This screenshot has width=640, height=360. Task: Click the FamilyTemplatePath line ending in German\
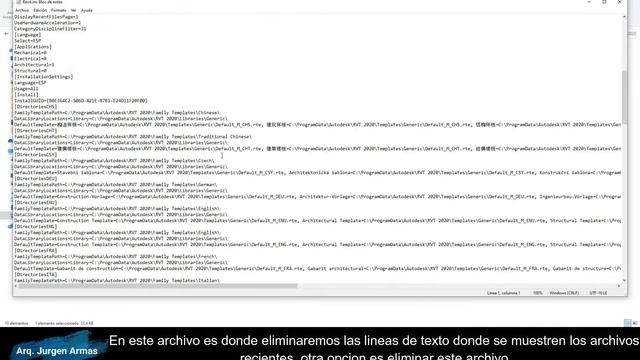116,185
